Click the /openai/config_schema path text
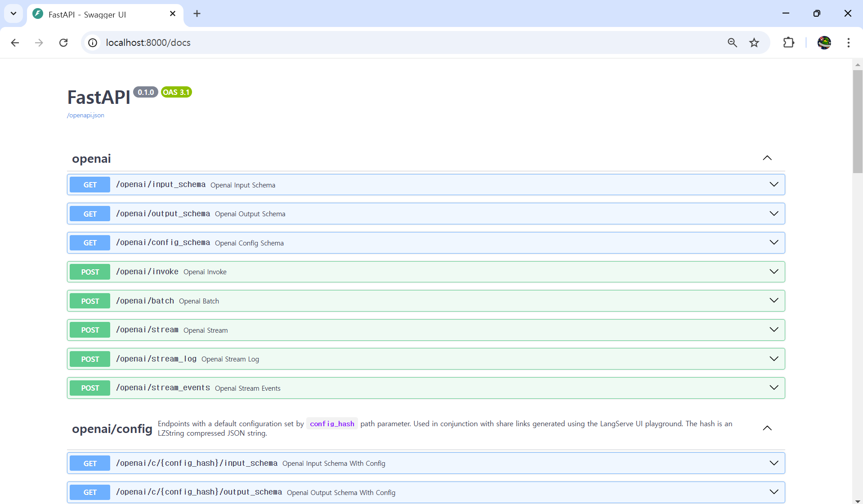The width and height of the screenshot is (863, 504). click(x=163, y=243)
